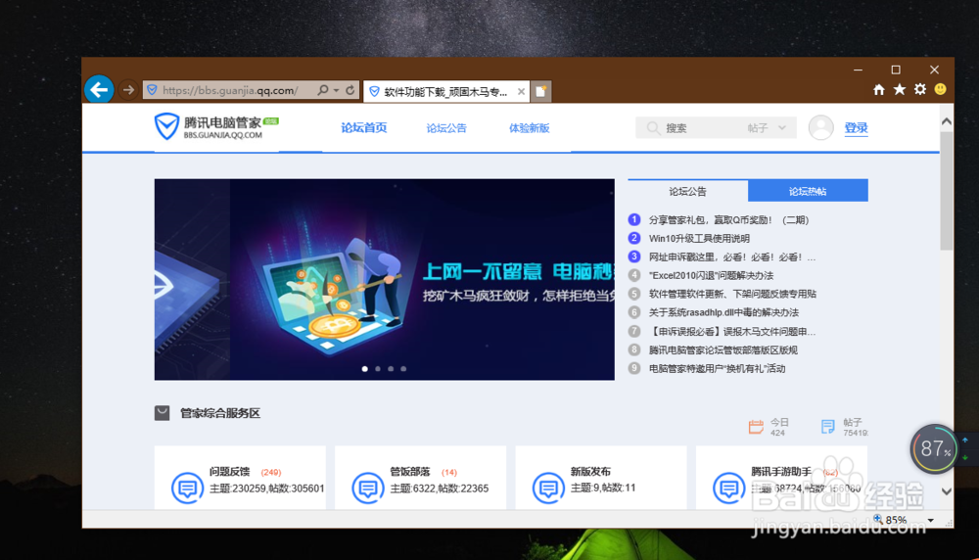The width and height of the screenshot is (979, 560).
Task: Open post 网址申诉戳这里
Action: (731, 257)
